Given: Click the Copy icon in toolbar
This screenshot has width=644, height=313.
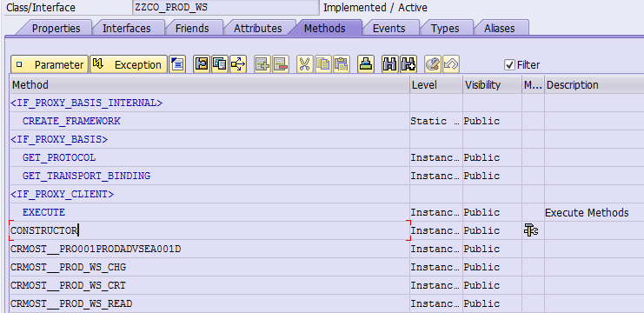Looking at the screenshot, I should 322,64.
